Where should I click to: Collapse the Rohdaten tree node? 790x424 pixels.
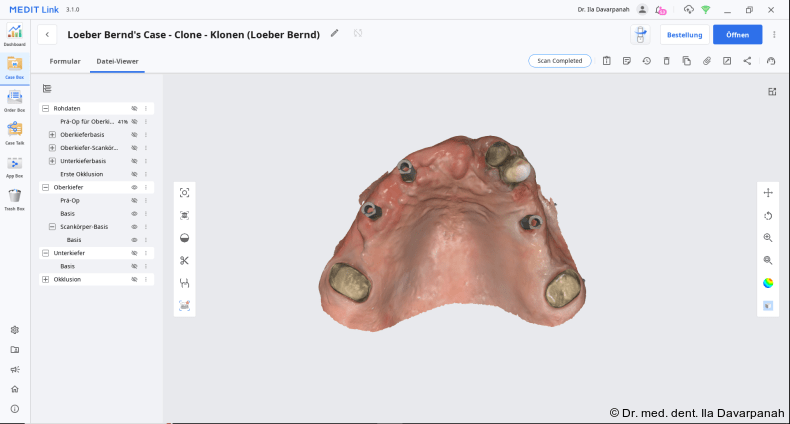click(45, 108)
